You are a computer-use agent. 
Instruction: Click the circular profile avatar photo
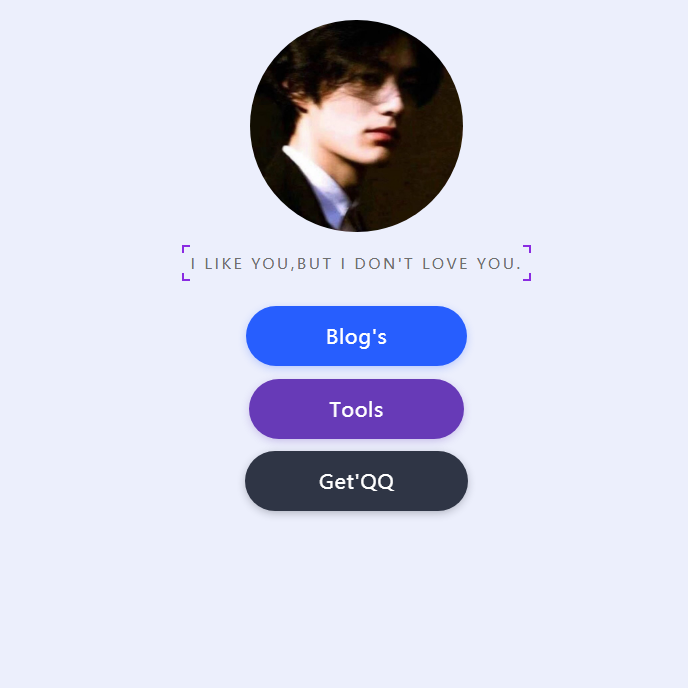[356, 126]
